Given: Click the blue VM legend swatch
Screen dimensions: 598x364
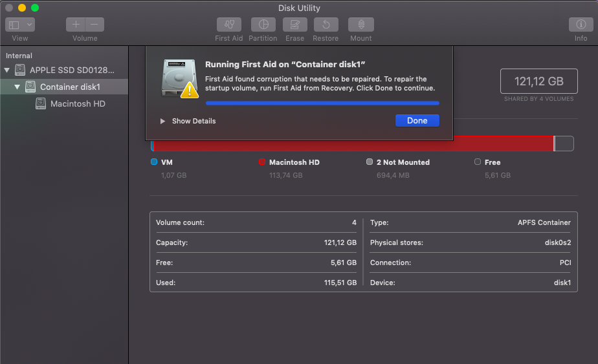Looking at the screenshot, I should [x=154, y=162].
